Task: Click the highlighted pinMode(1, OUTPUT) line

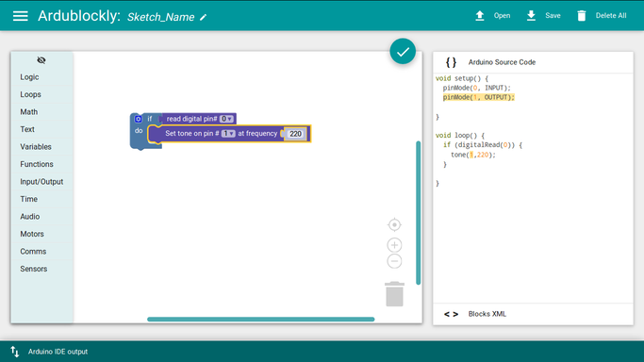Action: (x=478, y=97)
